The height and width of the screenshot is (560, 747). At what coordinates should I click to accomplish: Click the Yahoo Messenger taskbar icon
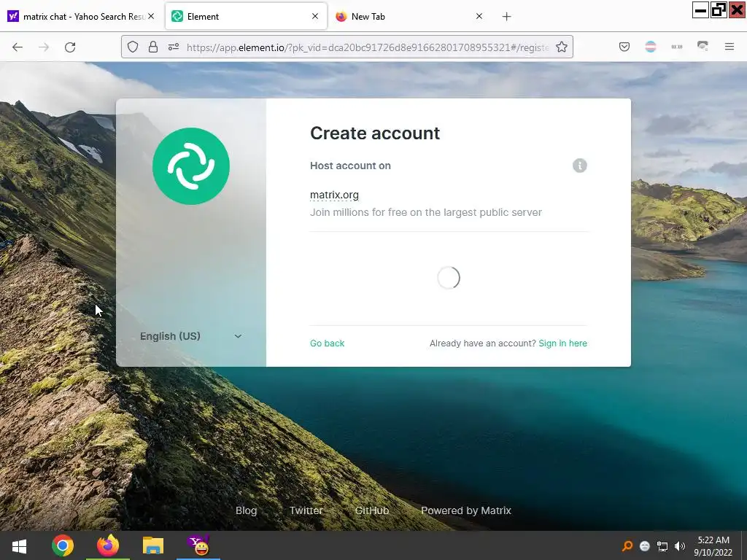point(198,545)
